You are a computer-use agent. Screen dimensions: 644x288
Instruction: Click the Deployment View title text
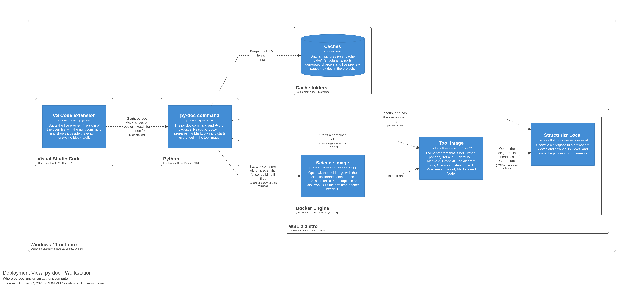click(x=47, y=273)
